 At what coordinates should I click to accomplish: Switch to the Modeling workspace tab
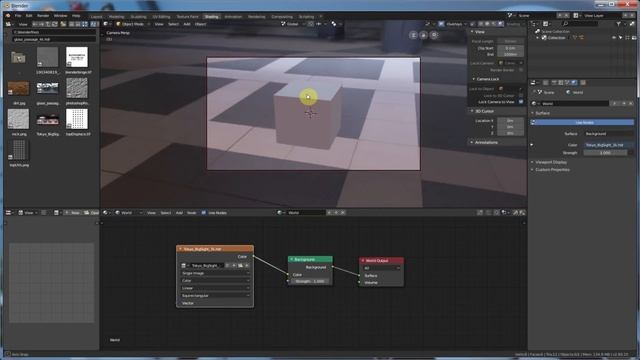tap(116, 17)
